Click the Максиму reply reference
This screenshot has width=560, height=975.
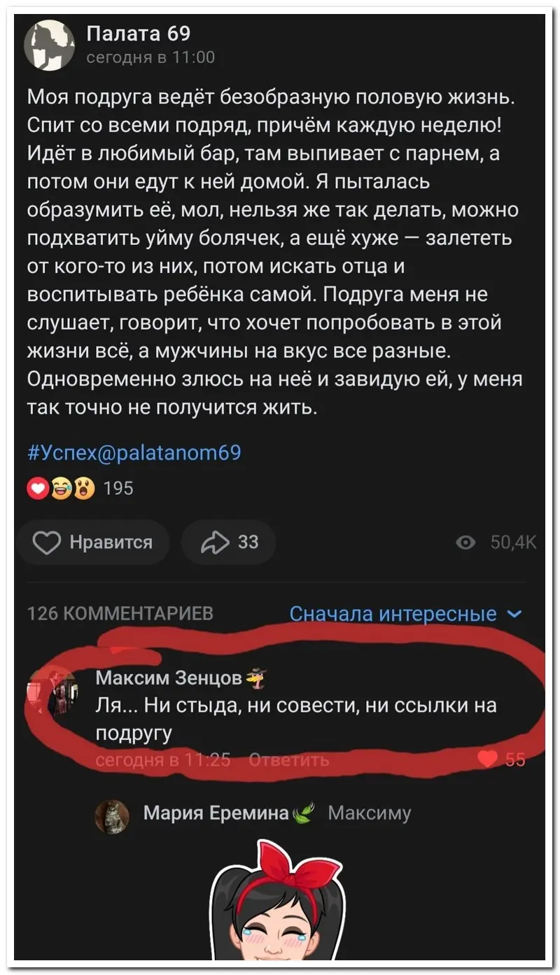coord(369,813)
